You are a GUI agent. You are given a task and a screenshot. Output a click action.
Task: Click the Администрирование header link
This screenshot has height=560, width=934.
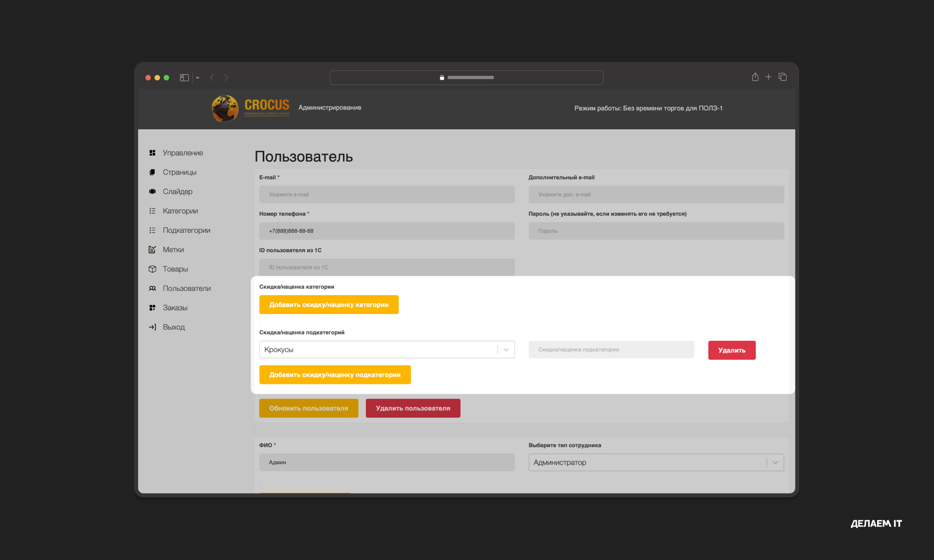point(330,107)
